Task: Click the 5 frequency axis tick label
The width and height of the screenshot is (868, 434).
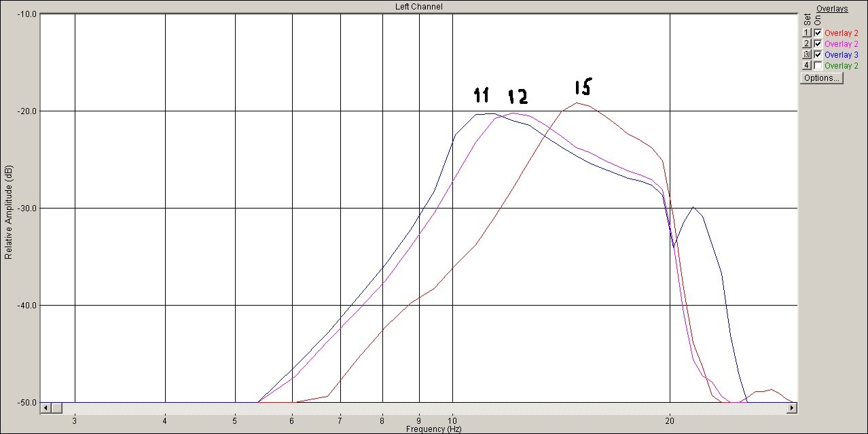Action: tap(235, 420)
